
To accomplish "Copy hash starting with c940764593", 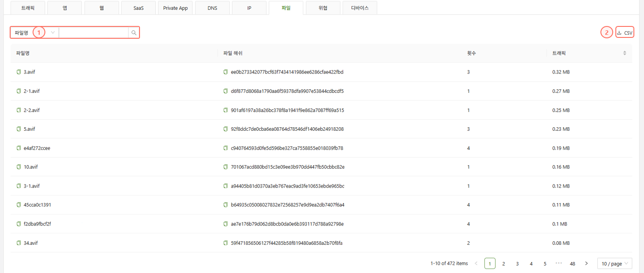I will coord(226,148).
